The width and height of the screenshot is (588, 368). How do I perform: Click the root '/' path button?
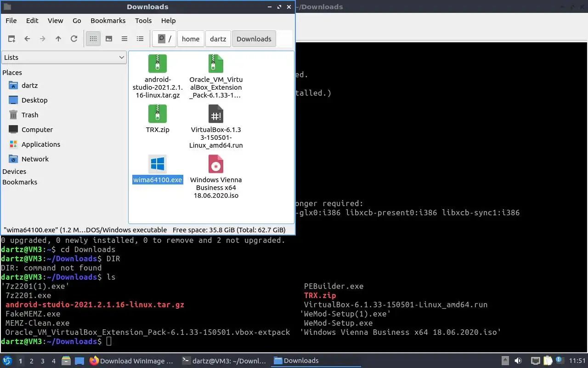(164, 39)
